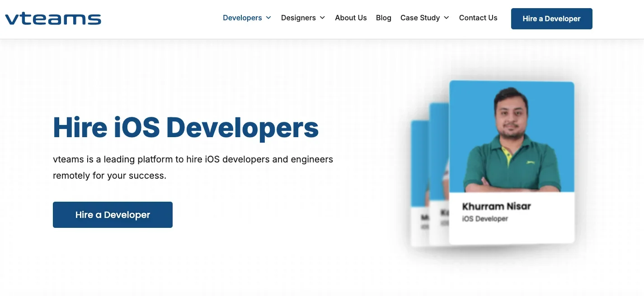Go to the About Us page
Screen dimensions: 644x296
click(x=351, y=18)
